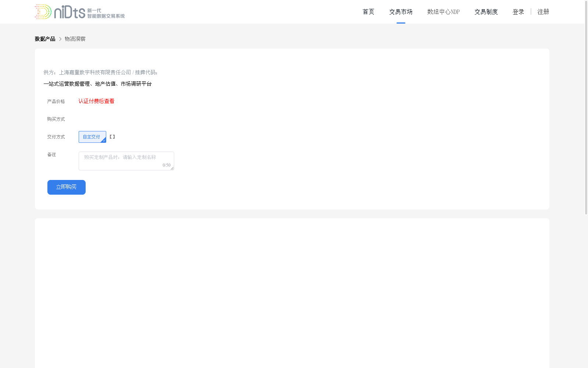Click the 注册 register link
Viewport: 588px width, 368px height.
point(543,12)
